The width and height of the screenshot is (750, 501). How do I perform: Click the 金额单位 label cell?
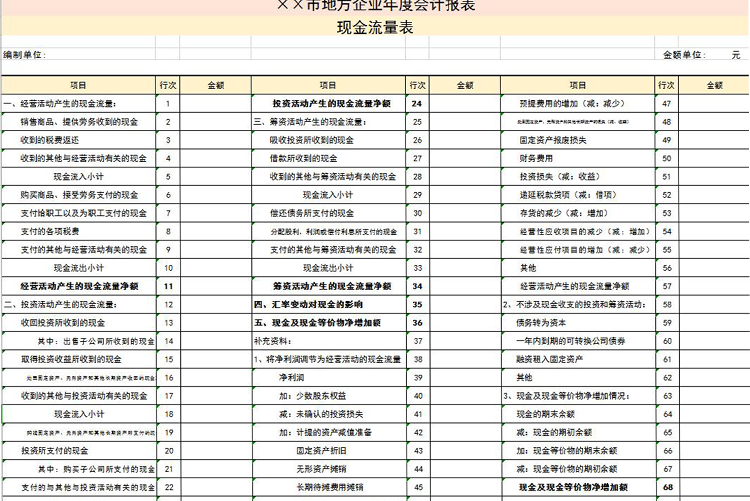click(x=684, y=55)
